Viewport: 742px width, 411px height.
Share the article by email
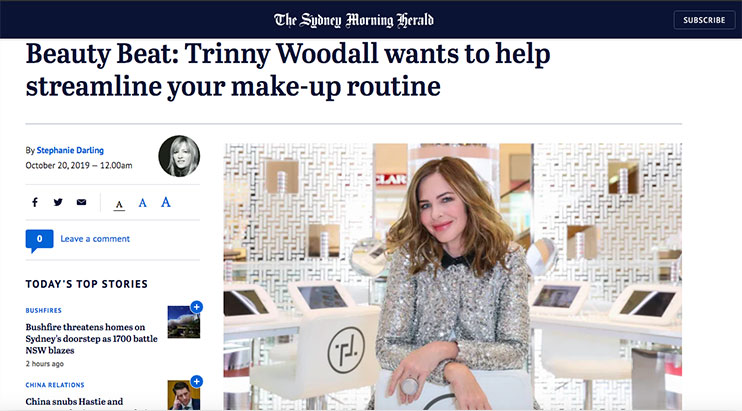point(81,202)
